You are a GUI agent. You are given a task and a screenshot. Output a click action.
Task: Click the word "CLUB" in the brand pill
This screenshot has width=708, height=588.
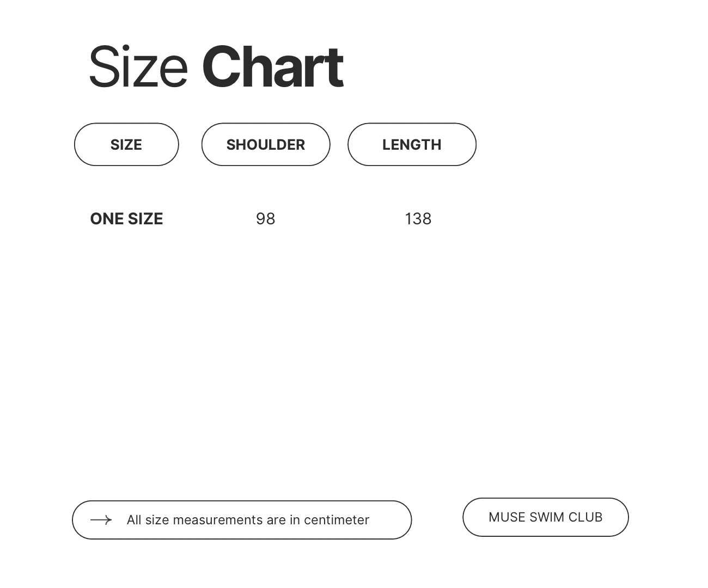(585, 517)
